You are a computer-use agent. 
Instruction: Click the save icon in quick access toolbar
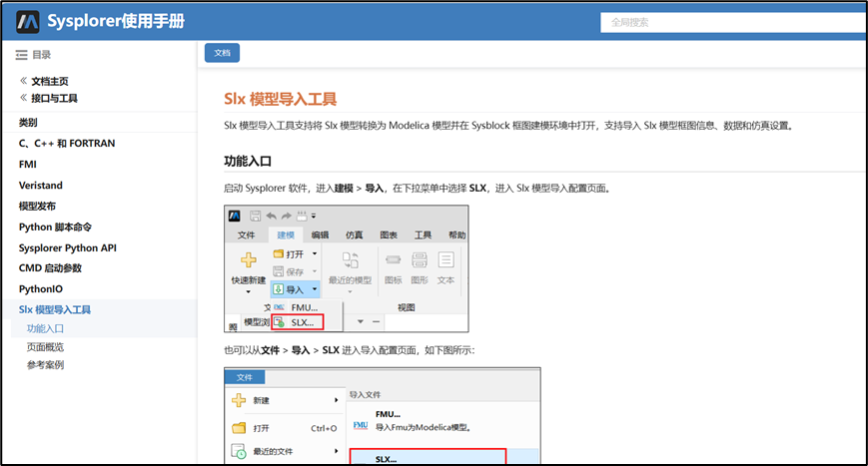tap(255, 216)
